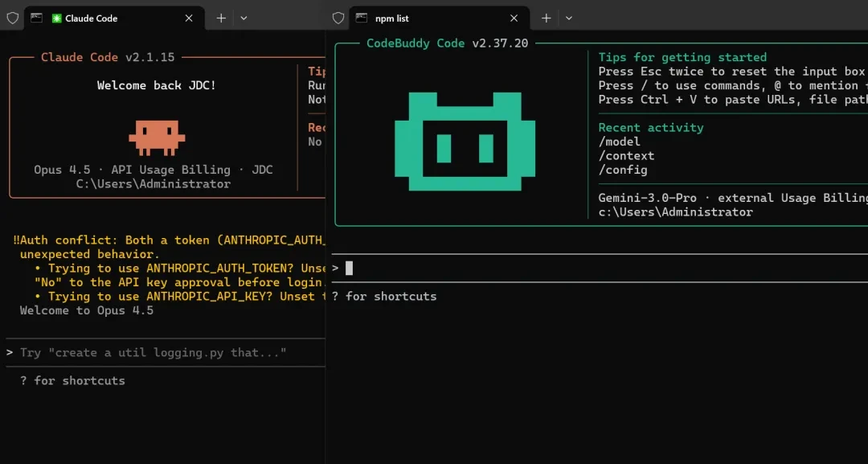Click the /config recent activity entry

coord(623,170)
